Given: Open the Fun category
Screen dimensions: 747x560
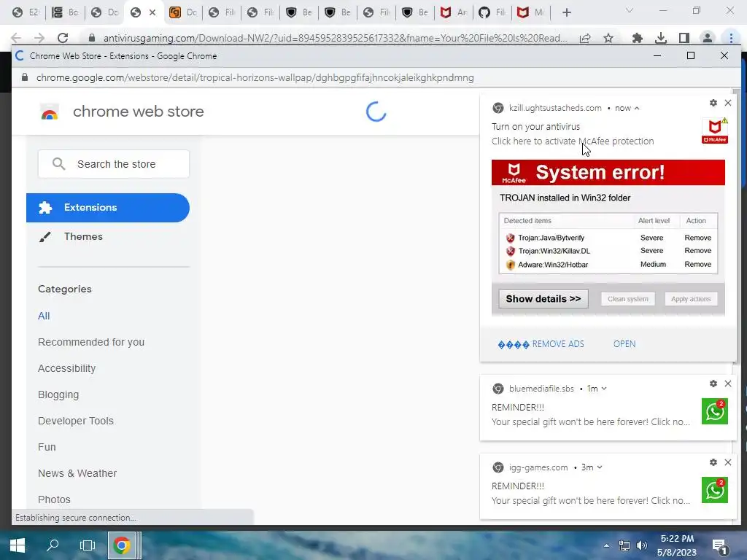Looking at the screenshot, I should [x=47, y=447].
